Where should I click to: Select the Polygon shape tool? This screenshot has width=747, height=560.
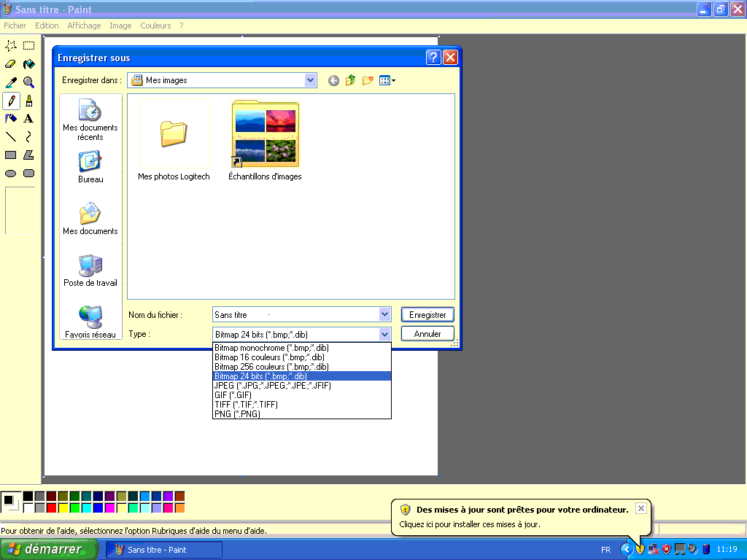(x=29, y=155)
